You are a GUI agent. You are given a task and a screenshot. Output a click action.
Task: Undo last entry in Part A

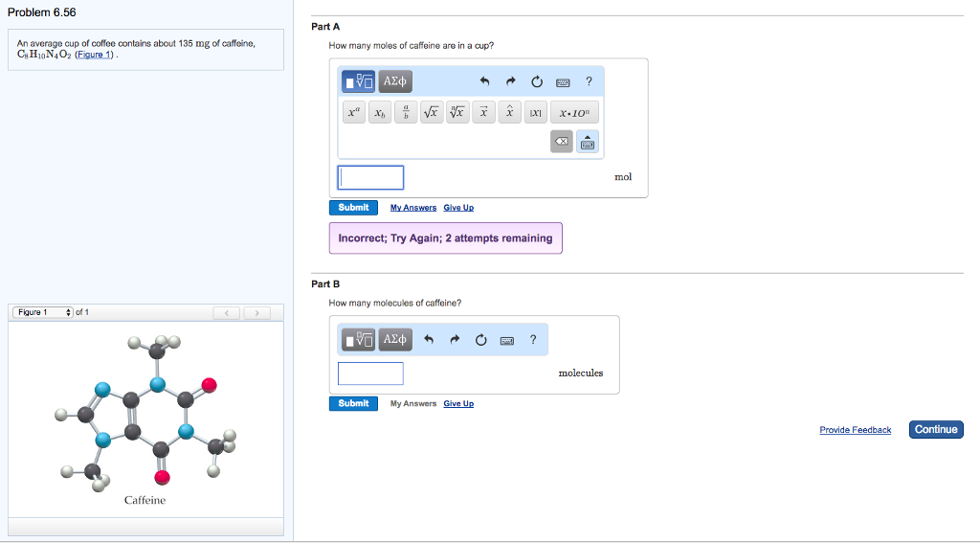coord(485,80)
